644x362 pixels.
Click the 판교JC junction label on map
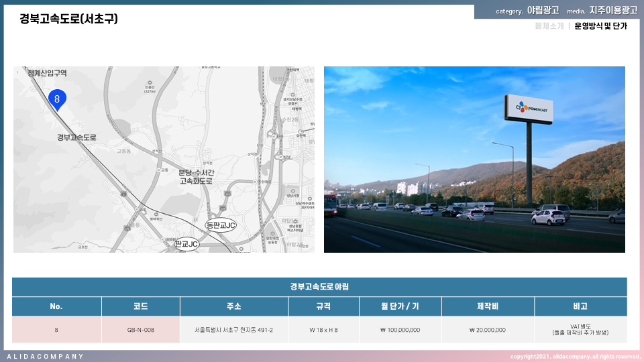point(186,244)
